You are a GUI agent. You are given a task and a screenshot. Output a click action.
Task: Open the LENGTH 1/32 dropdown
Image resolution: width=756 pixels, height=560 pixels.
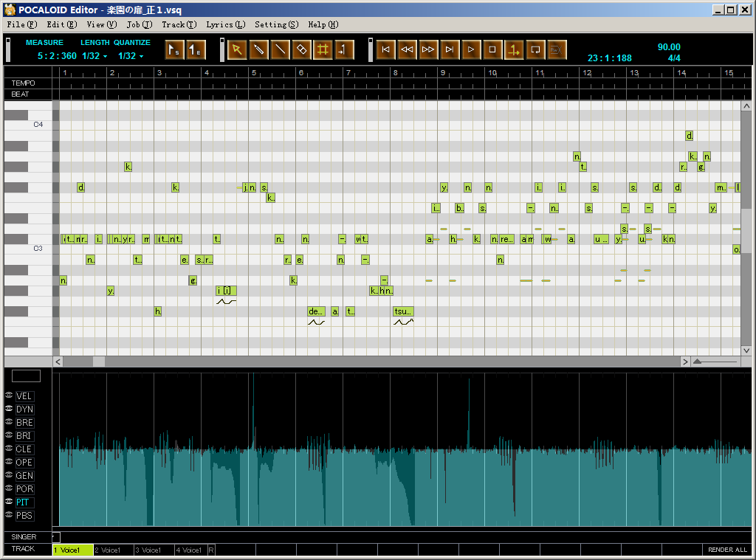point(94,56)
